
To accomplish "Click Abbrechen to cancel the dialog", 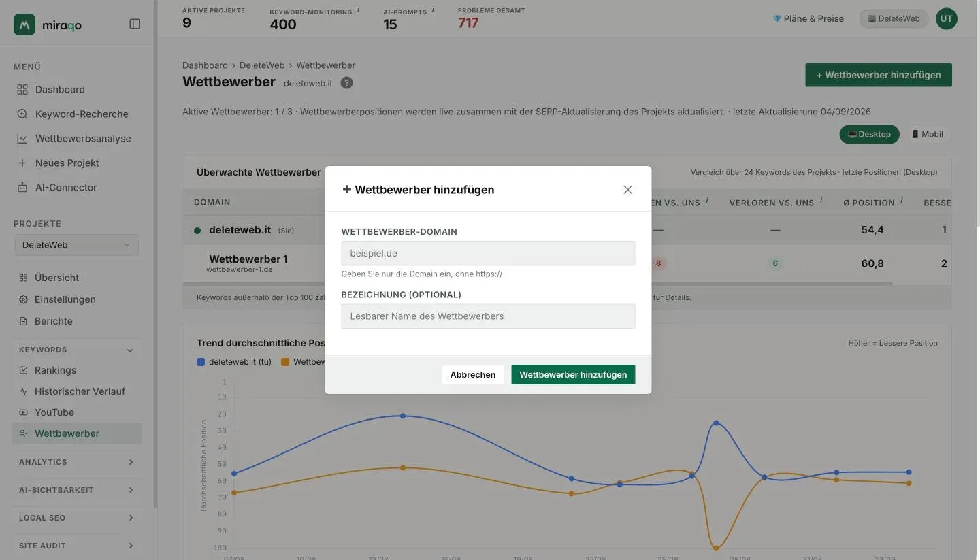I will point(473,375).
